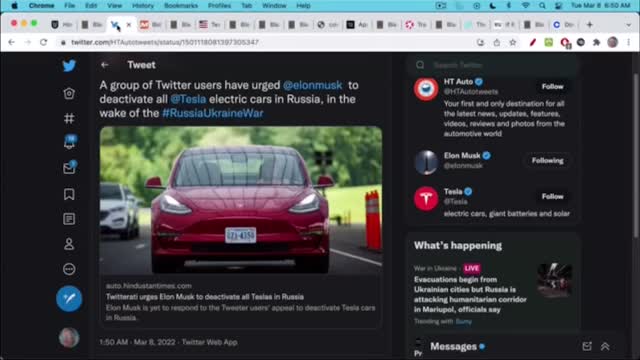Open the Tesla profile avatar
Image resolution: width=640 pixels, height=360 pixels.
tap(426, 198)
